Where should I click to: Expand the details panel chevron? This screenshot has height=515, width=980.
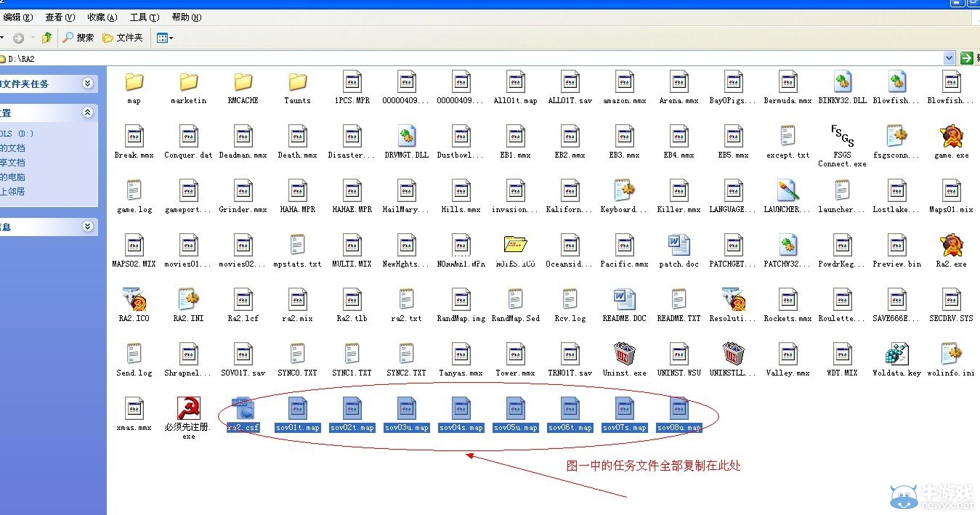(88, 227)
